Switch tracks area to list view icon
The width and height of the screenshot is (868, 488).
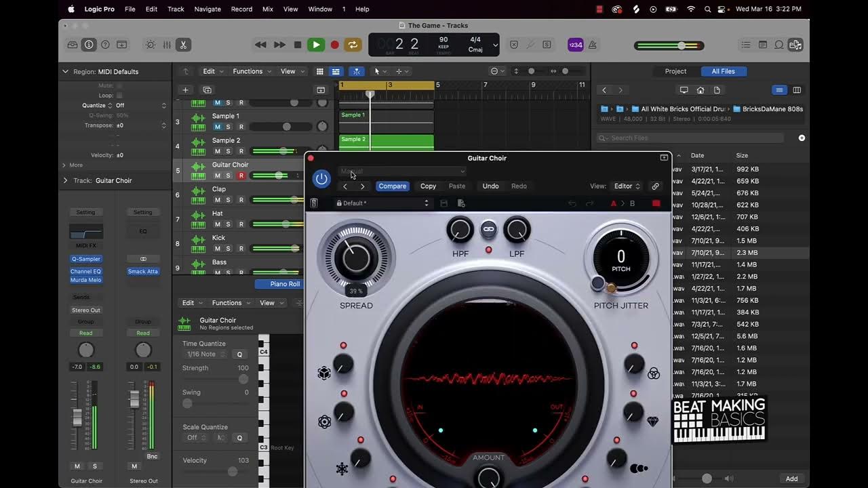pos(336,71)
